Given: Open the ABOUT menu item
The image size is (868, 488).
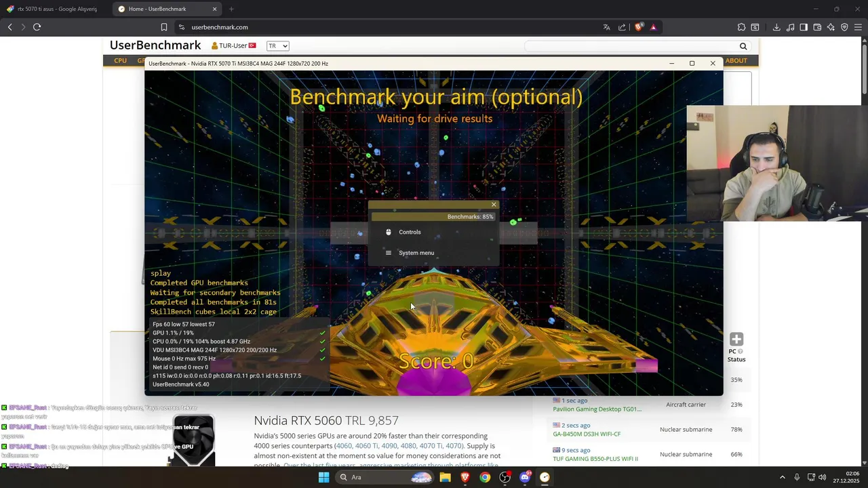Looking at the screenshot, I should pyautogui.click(x=736, y=60).
